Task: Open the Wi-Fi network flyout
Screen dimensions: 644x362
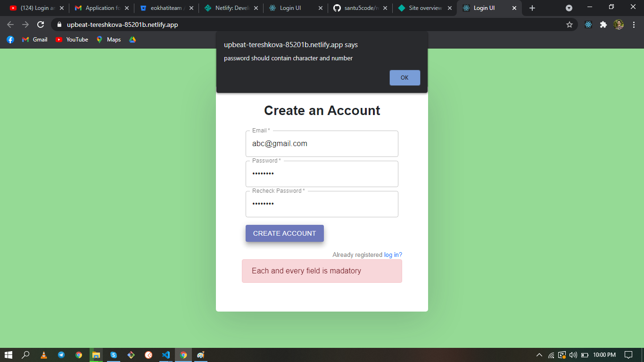Action: click(x=552, y=355)
